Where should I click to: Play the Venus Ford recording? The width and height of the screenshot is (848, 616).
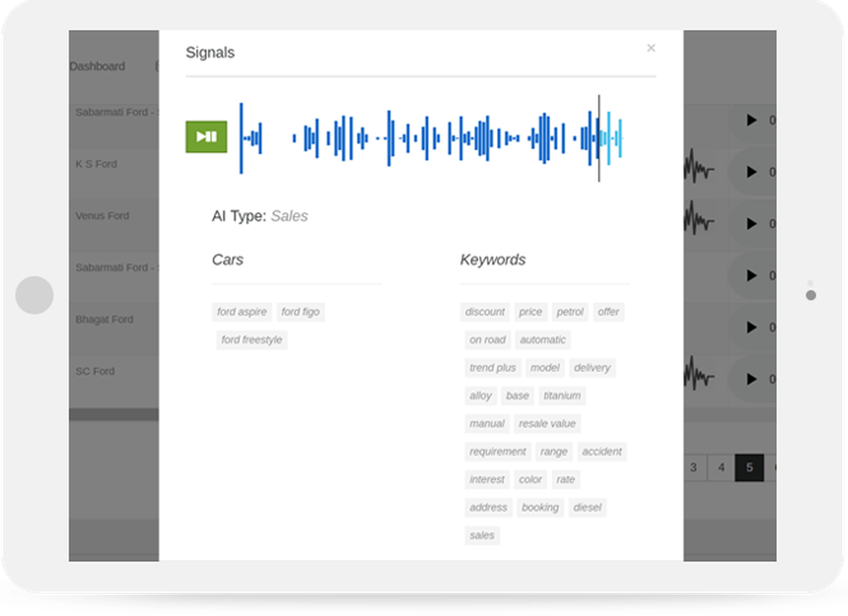tap(751, 224)
